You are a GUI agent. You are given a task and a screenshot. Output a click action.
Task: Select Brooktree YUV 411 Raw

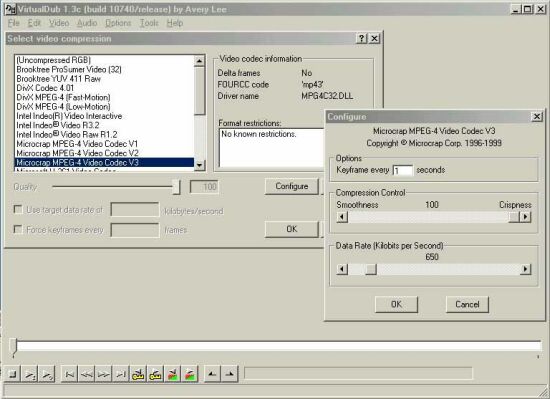[x=105, y=79]
